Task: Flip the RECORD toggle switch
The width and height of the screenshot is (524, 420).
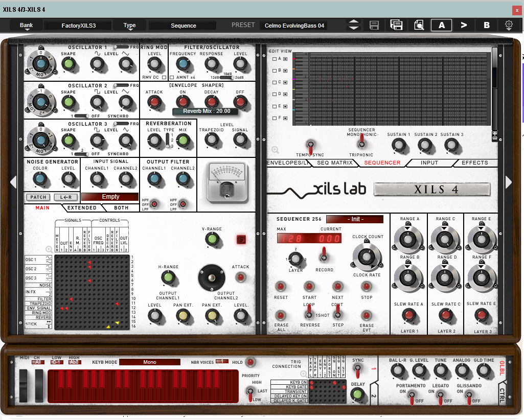Action: point(324,255)
